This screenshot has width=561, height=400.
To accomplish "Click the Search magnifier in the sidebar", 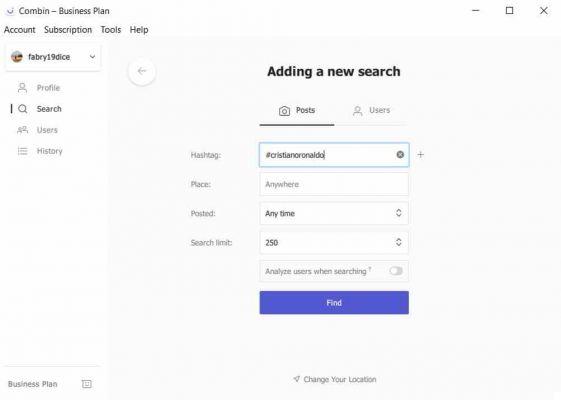I will (23, 109).
